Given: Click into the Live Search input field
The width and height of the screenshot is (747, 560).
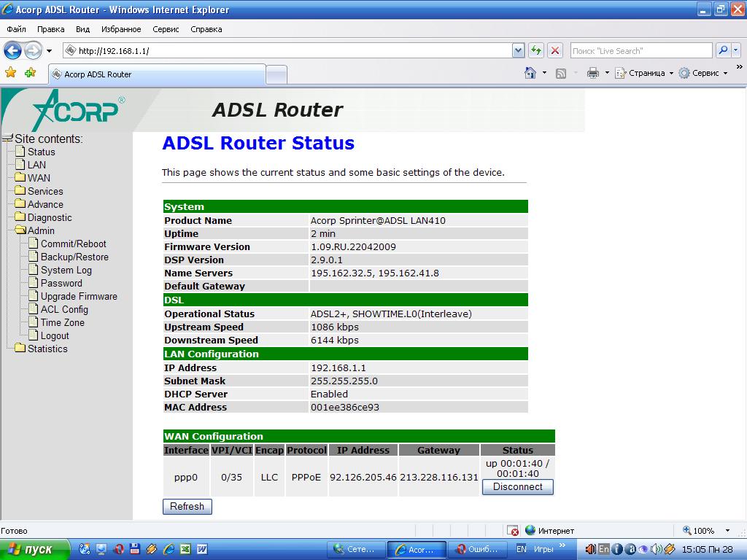Looking at the screenshot, I should click(640, 50).
